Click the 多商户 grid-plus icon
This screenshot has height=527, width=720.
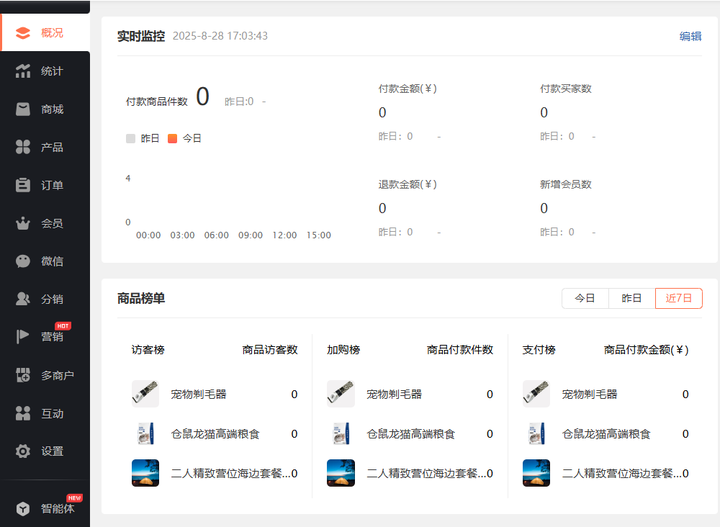tap(23, 375)
